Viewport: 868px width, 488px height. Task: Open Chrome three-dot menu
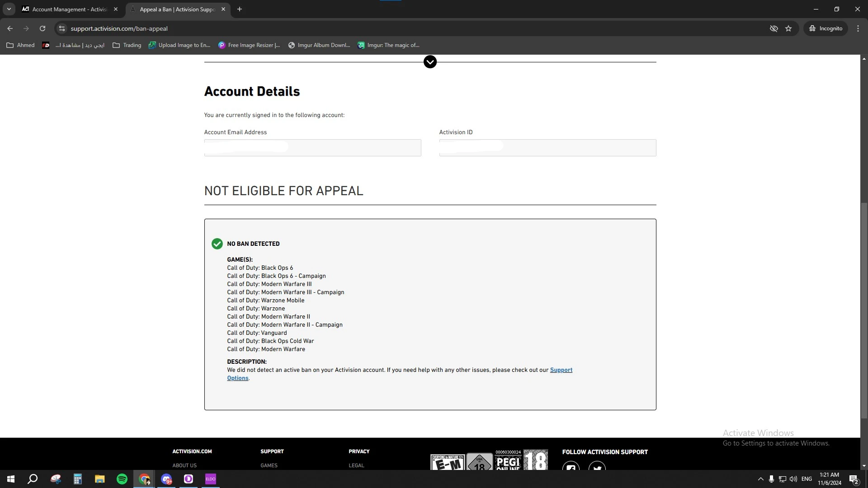pos(858,28)
